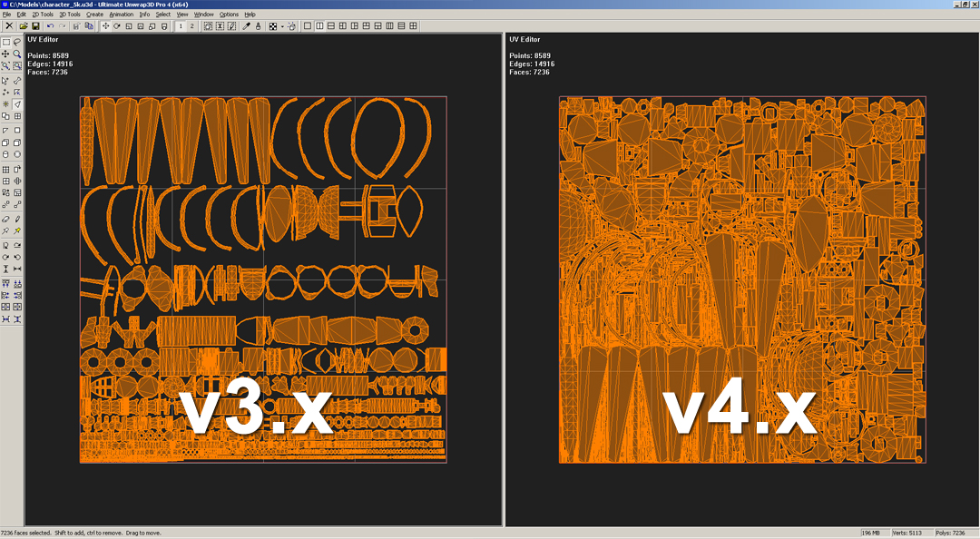Screen dimensions: 980x539
Task: Click the eyedropper icon in toolbar
Action: click(246, 26)
